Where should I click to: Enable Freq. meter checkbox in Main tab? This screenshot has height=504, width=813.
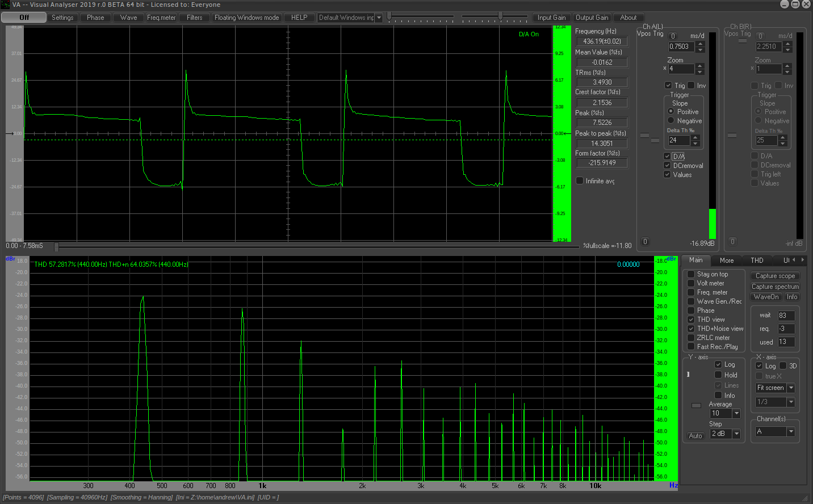pos(691,292)
